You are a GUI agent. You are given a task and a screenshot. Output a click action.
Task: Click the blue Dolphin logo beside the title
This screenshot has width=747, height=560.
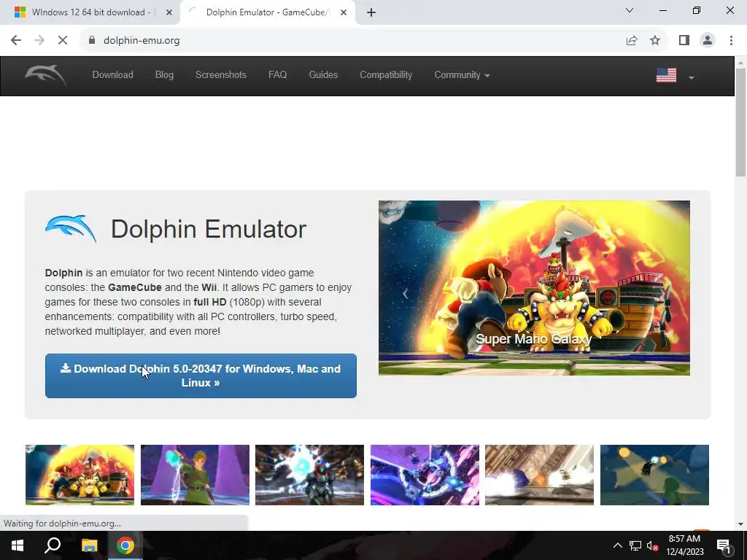click(x=71, y=228)
